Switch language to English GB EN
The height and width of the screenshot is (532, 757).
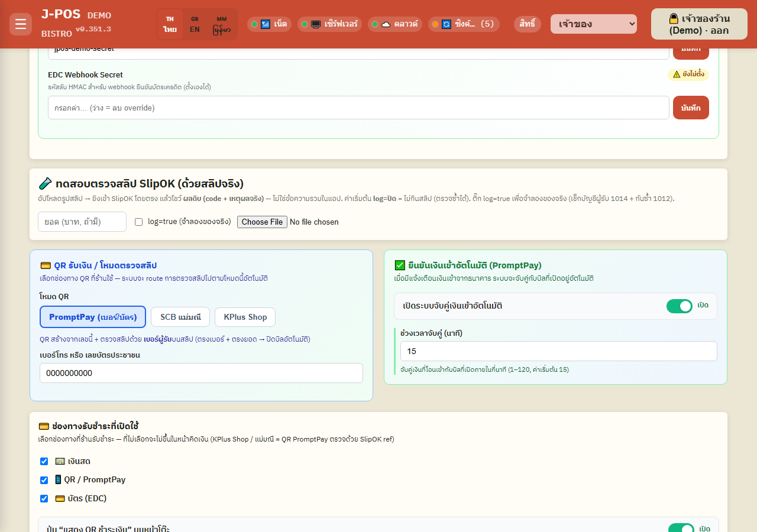(x=195, y=24)
